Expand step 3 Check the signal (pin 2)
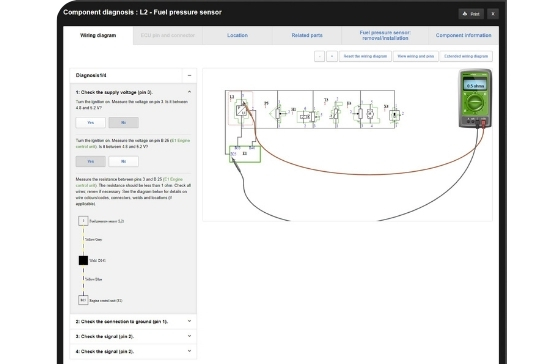544x364 pixels. 189,336
